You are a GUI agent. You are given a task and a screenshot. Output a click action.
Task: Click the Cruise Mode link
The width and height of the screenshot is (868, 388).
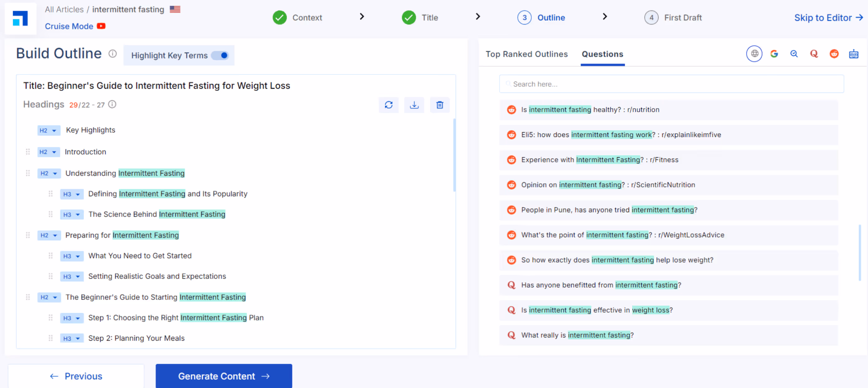[x=69, y=26]
